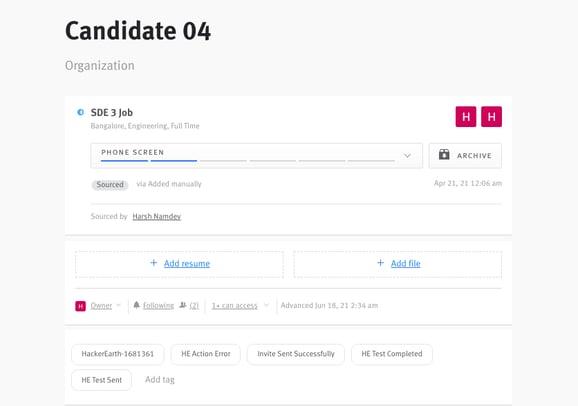Click the plus icon beside Add resume
The width and height of the screenshot is (578, 406).
pos(154,263)
